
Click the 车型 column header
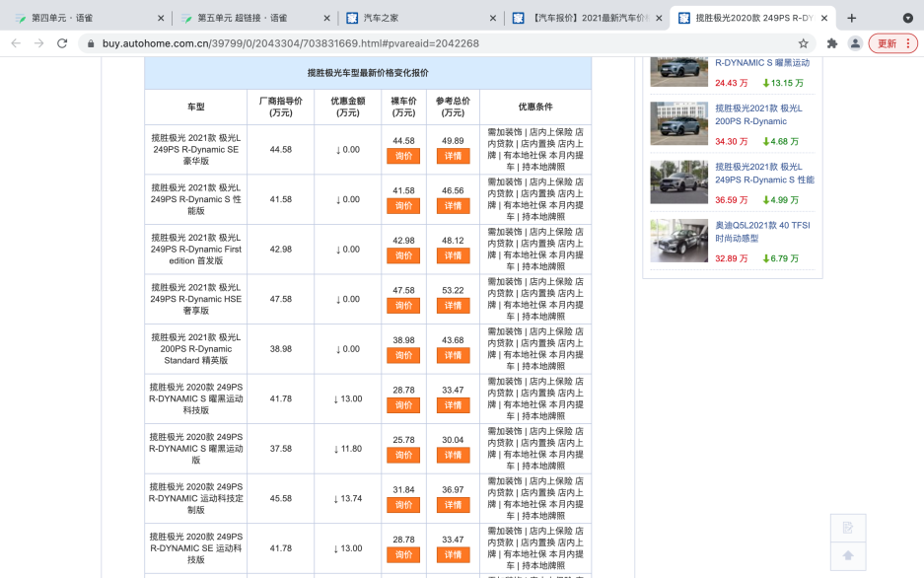point(195,107)
